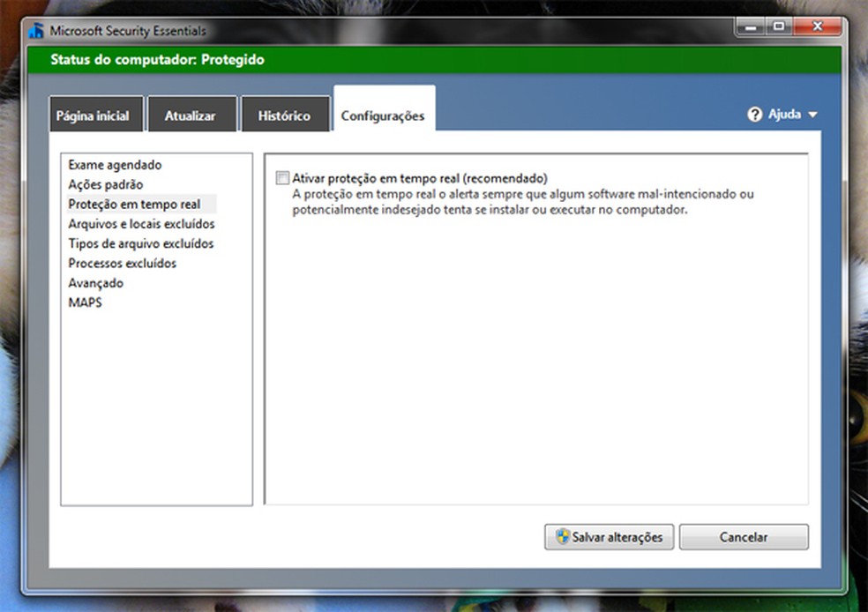Click the Cancelar button
The width and height of the screenshot is (868, 612).
pos(744,537)
